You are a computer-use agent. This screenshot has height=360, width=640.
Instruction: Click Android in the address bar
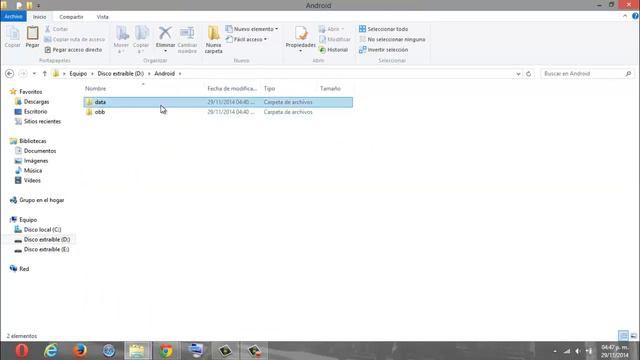(164, 73)
